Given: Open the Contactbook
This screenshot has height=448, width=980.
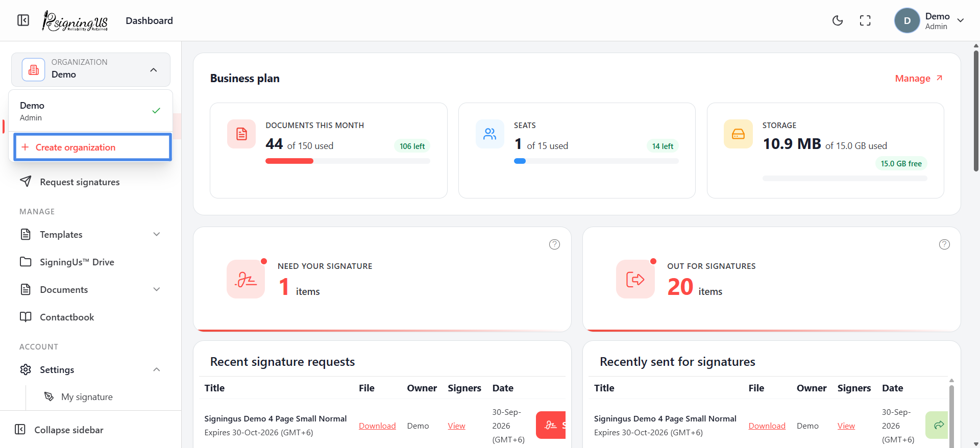Looking at the screenshot, I should click(91, 317).
